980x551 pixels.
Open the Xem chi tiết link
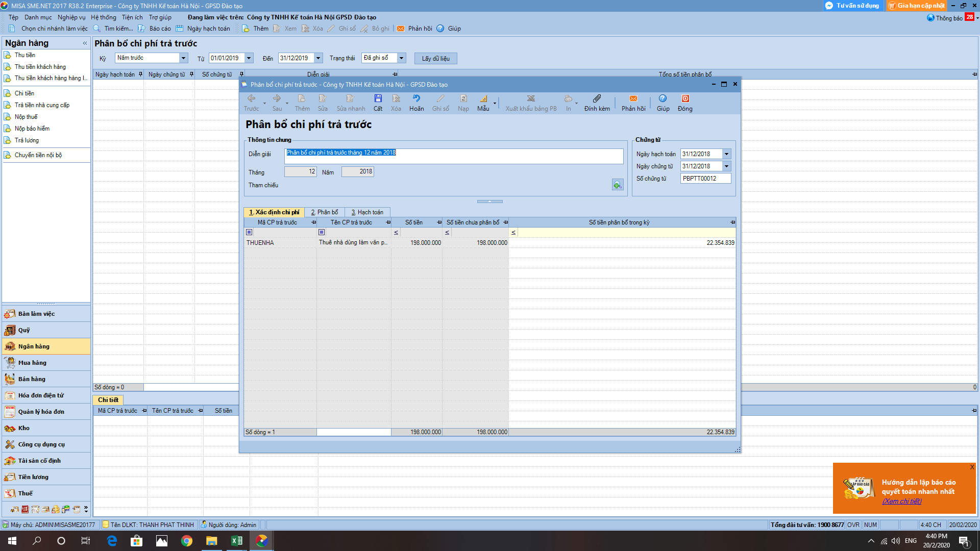click(901, 501)
